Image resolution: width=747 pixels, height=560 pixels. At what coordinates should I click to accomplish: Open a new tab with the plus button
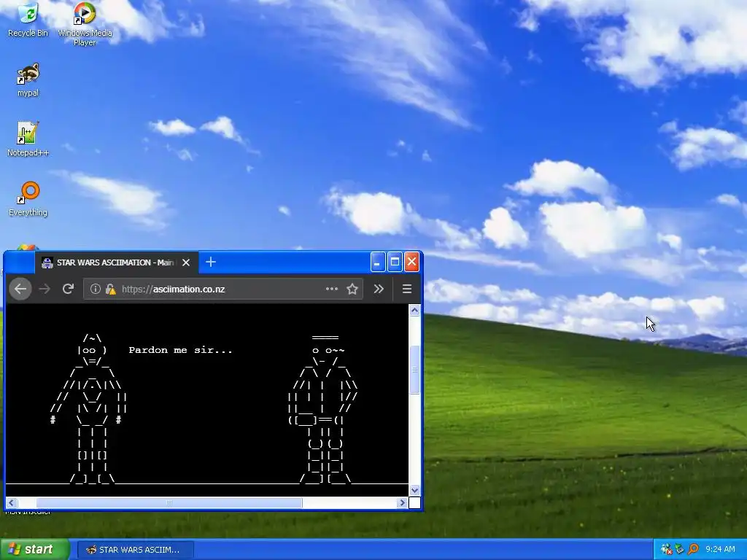[211, 262]
